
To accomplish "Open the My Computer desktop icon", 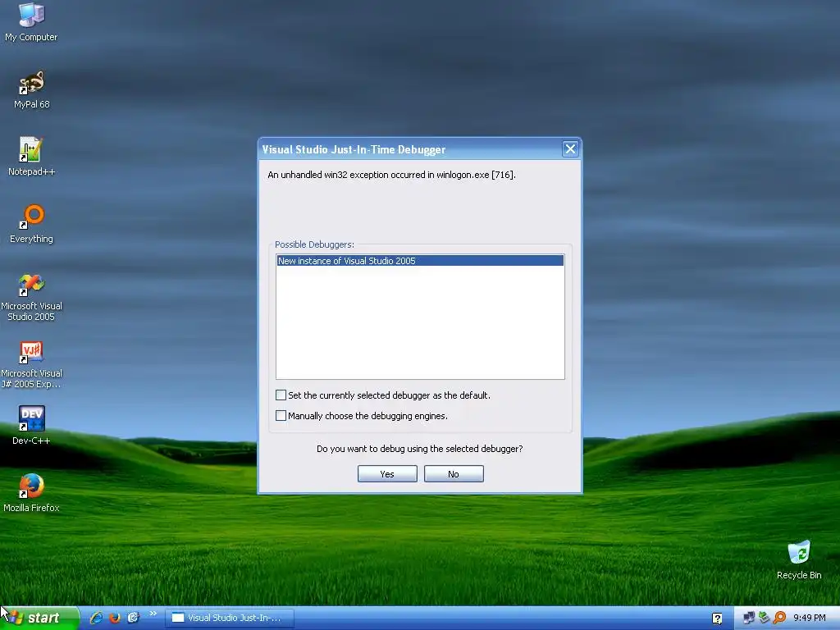I will (x=31, y=22).
